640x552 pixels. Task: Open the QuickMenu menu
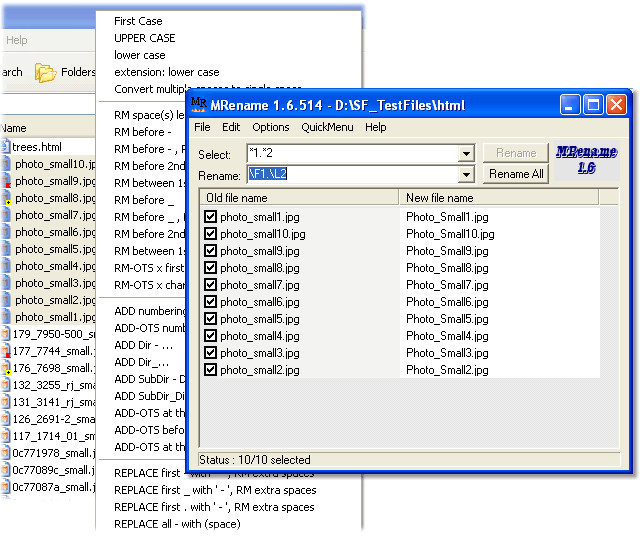coord(327,127)
